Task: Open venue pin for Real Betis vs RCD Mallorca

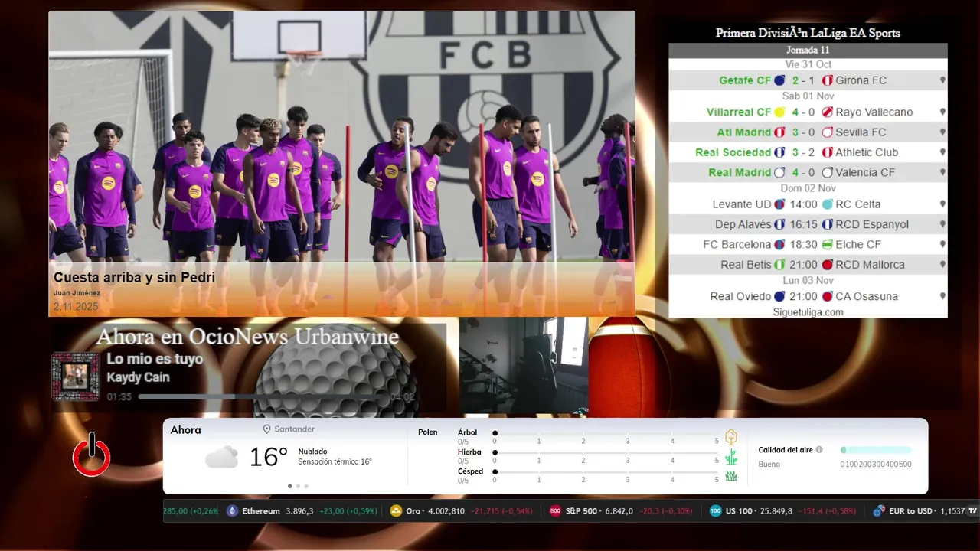Action: (x=942, y=265)
